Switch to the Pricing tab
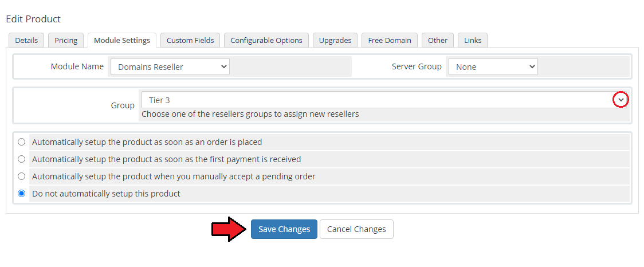 66,40
